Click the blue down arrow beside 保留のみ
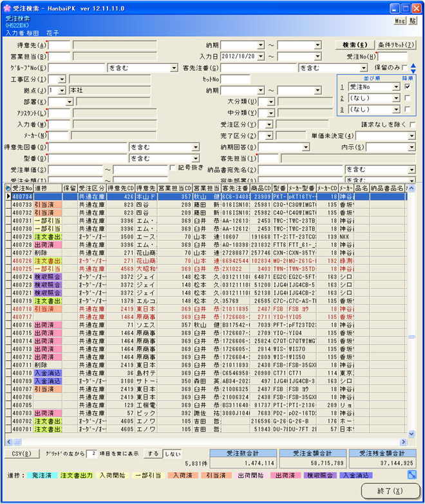The height and width of the screenshot is (504, 425). tap(413, 71)
